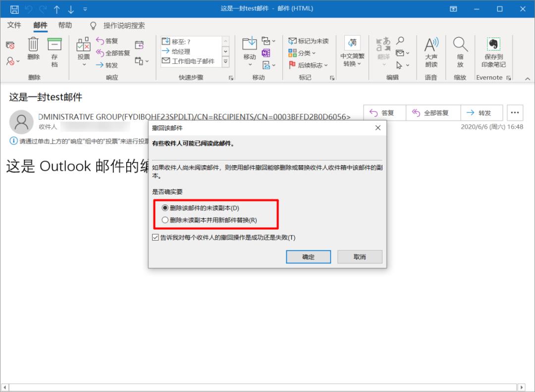The height and width of the screenshot is (392, 535).
Task: Open 中文简繁转换 dropdown
Action: pyautogui.click(x=353, y=51)
